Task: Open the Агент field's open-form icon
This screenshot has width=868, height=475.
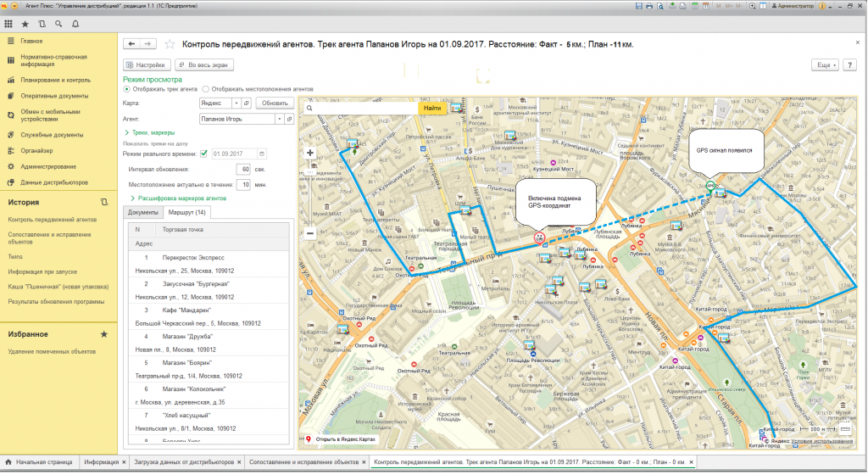Action: pos(289,119)
